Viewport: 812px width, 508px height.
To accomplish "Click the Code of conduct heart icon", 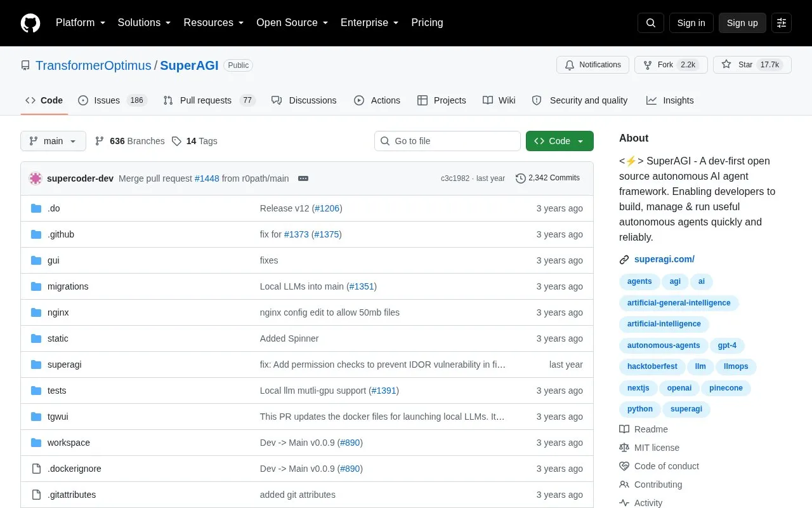I will coord(624,466).
